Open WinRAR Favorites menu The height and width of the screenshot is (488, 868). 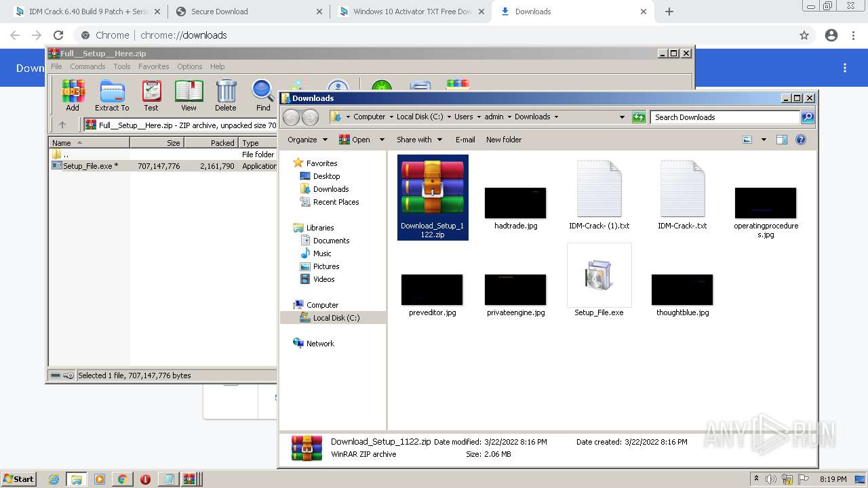coord(154,66)
